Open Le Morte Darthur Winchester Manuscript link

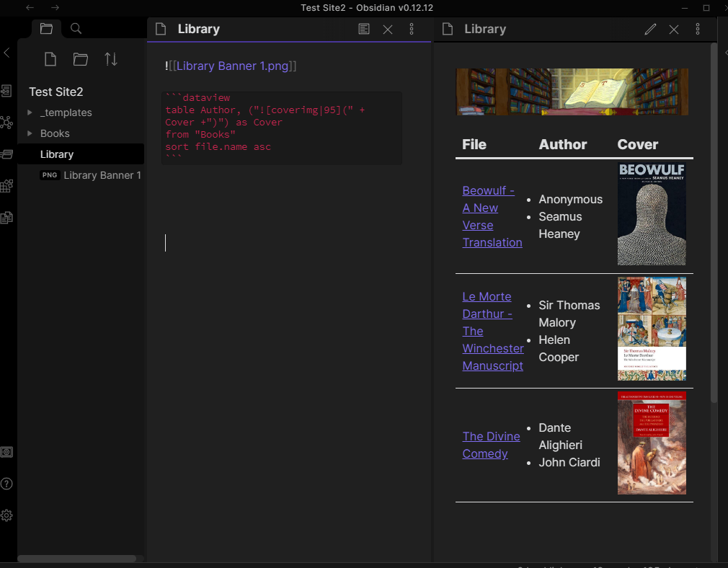(493, 331)
